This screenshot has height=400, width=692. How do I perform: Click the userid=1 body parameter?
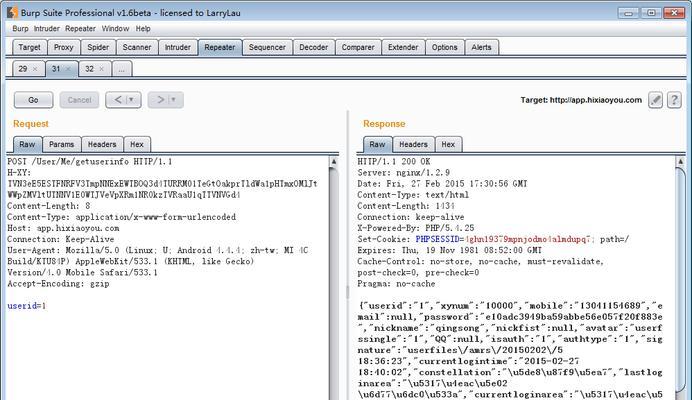27,306
